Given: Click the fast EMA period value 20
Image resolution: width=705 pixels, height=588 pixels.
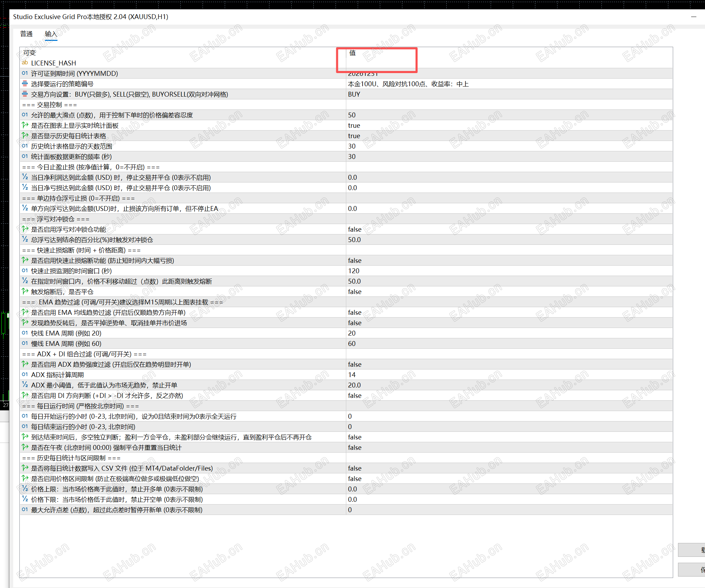Looking at the screenshot, I should (x=352, y=333).
